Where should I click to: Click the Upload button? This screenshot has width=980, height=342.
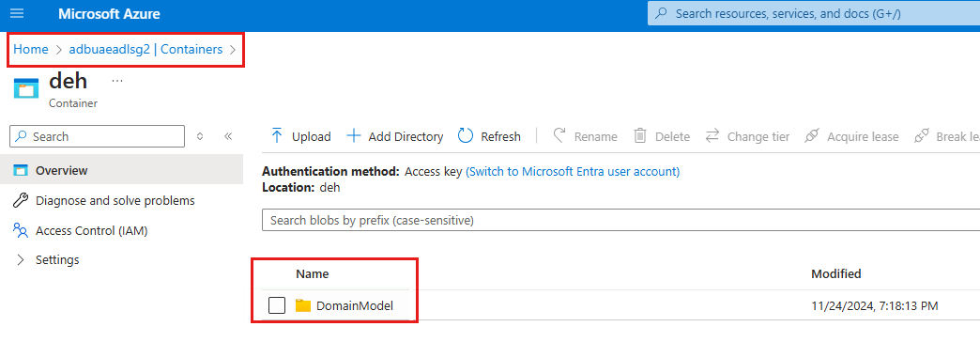coord(300,136)
